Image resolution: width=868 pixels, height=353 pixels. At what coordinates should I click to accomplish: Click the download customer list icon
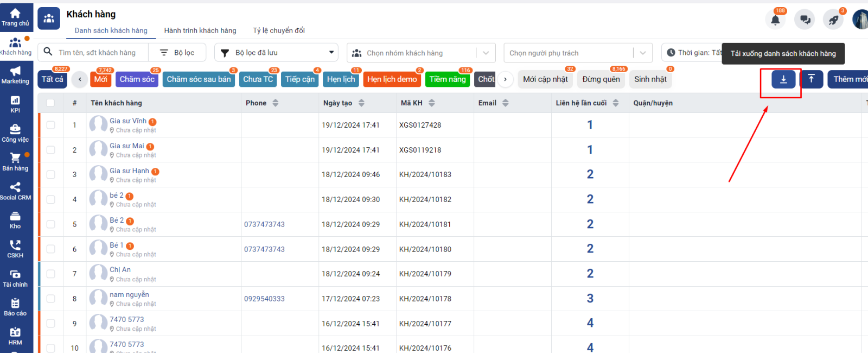[783, 79]
